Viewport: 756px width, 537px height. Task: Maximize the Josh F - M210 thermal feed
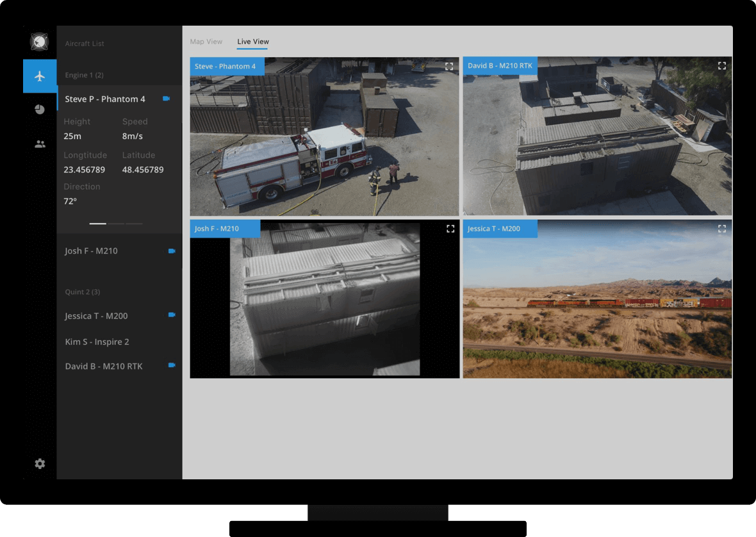(450, 229)
